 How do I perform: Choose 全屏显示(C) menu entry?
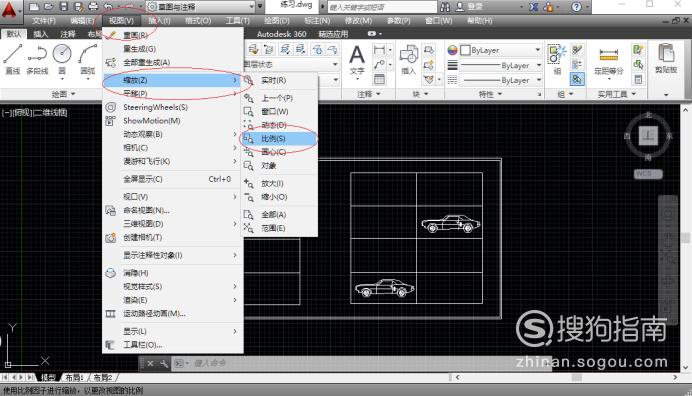point(173,179)
